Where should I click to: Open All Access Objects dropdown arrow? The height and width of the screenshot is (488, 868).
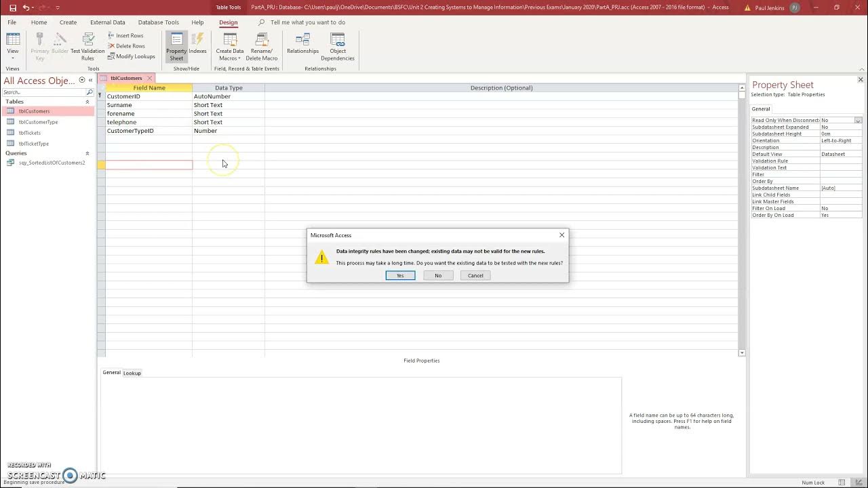(x=82, y=80)
